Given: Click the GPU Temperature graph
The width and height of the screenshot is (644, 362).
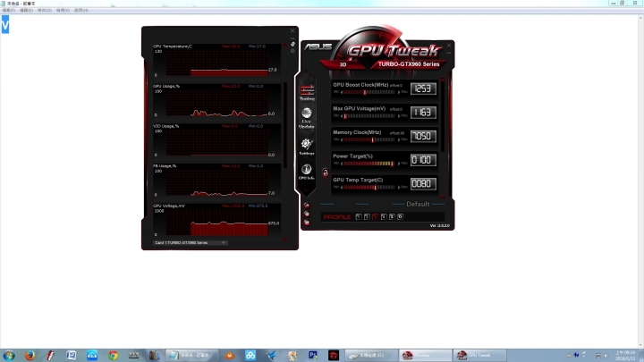Looking at the screenshot, I should (216, 63).
